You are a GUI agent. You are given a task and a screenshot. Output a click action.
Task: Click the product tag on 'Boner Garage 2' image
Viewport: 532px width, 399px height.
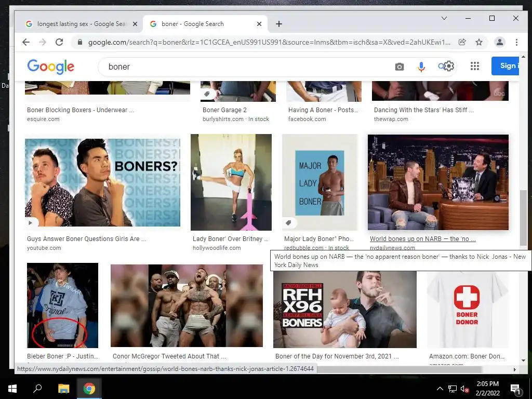(x=207, y=94)
